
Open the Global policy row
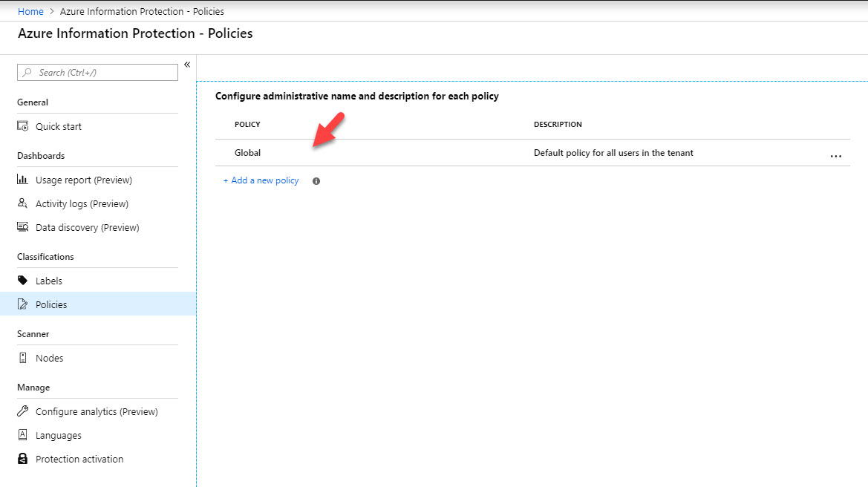coord(532,153)
